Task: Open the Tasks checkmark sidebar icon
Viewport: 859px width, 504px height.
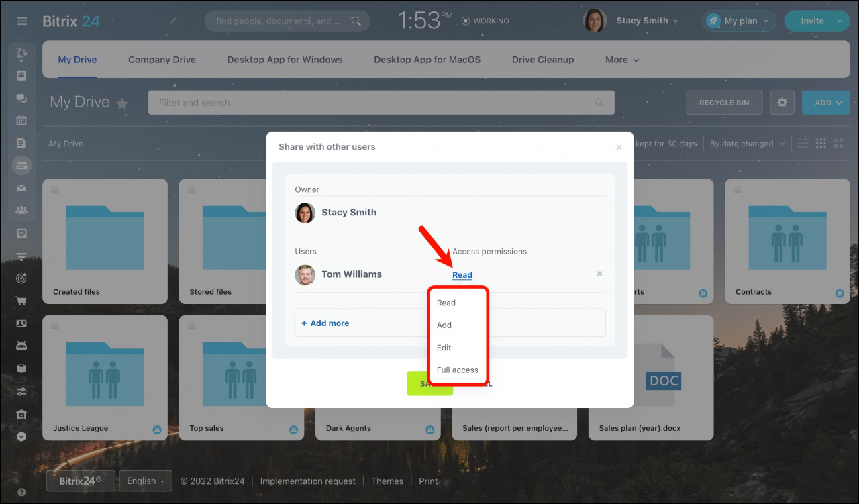Action: click(21, 233)
